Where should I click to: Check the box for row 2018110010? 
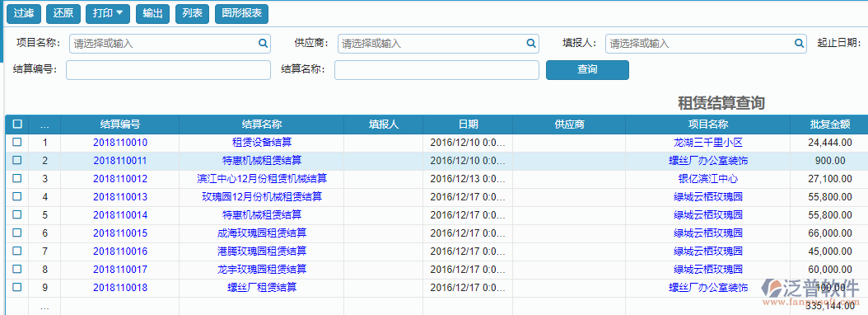click(x=17, y=142)
